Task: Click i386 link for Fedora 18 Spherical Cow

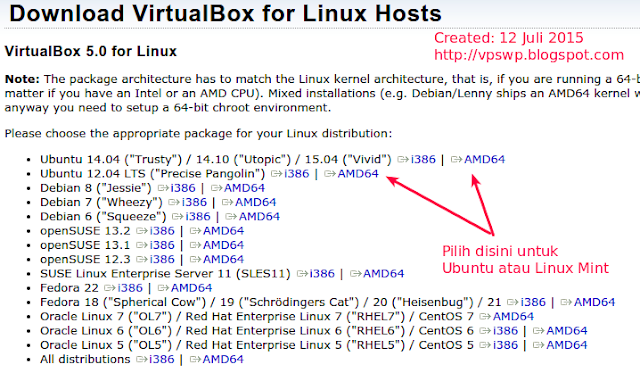Action: coord(533,302)
